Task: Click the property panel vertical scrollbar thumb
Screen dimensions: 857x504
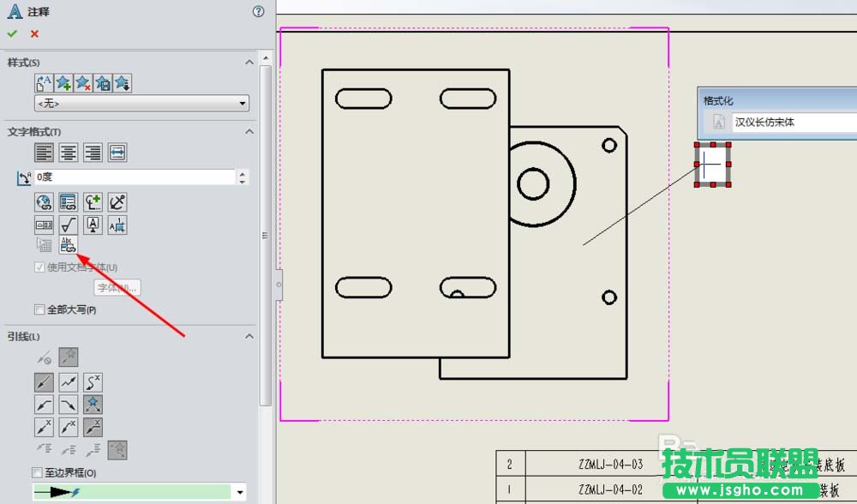Action: tap(266, 236)
